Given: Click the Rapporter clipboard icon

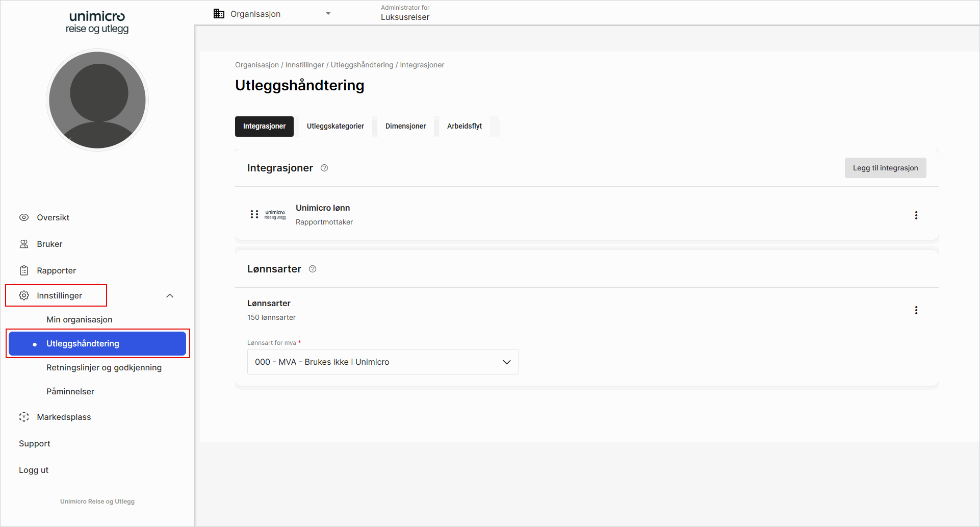Looking at the screenshot, I should pos(24,270).
